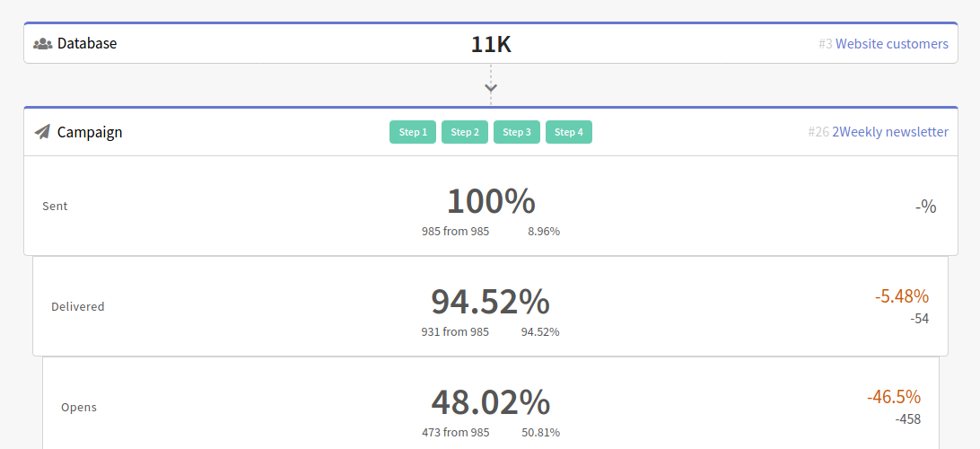Click the -46.5% opens drop figure
Screen dimensions: 980x449
[894, 397]
